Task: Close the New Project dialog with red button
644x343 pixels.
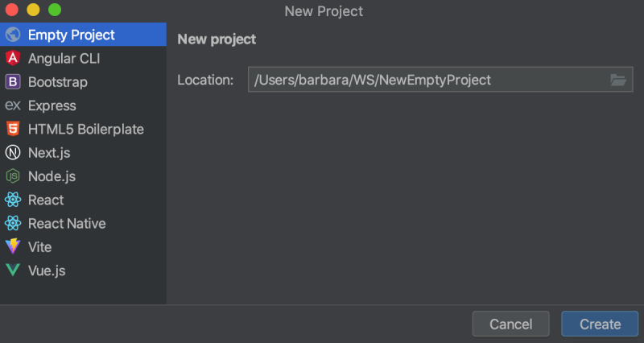Action: point(12,10)
